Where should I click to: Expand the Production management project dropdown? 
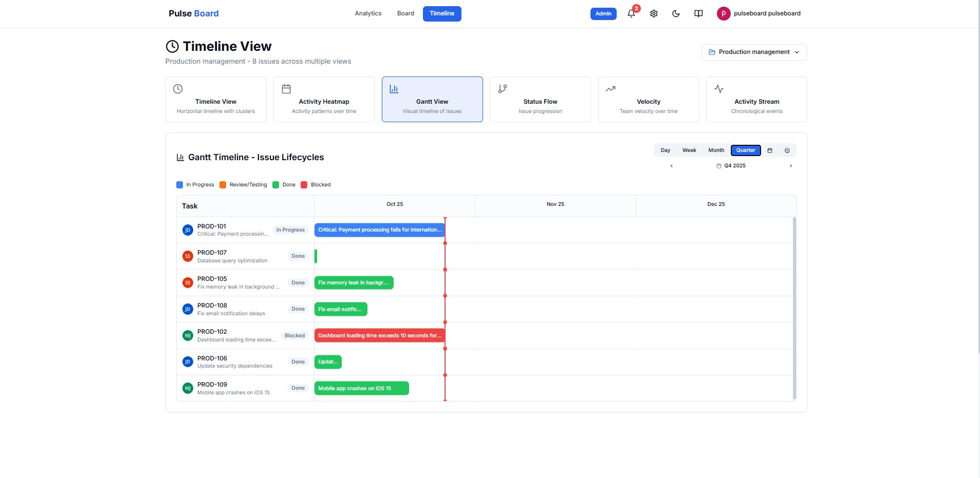click(753, 52)
